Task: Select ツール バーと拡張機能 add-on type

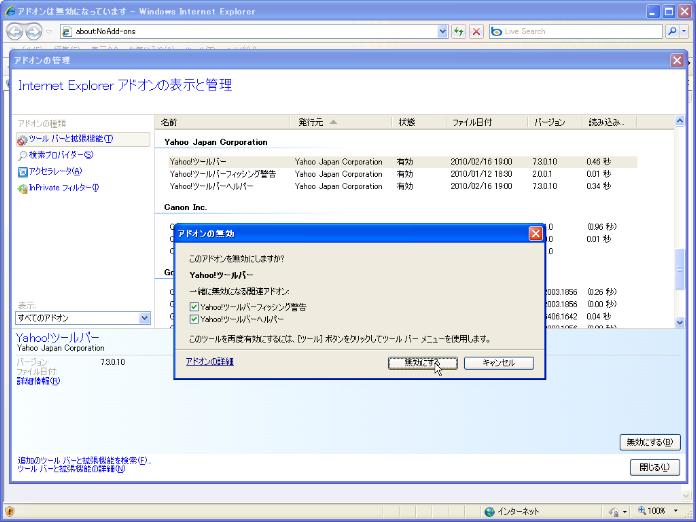Action: click(83, 139)
